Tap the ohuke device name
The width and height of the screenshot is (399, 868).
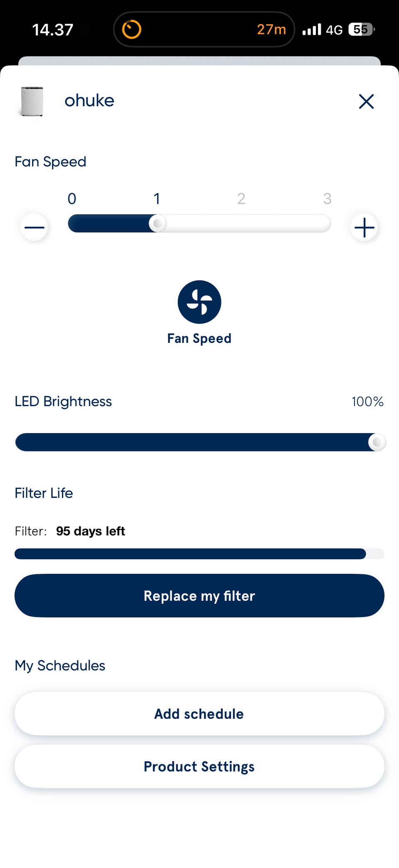89,101
